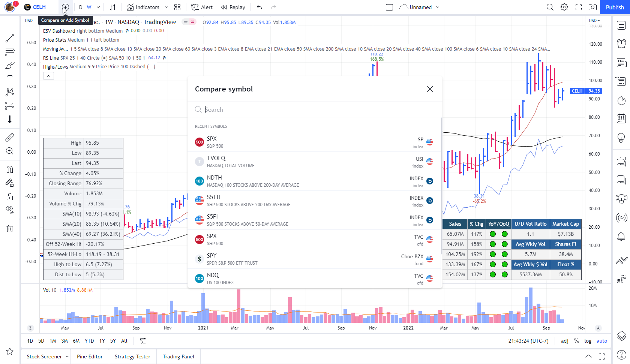Open the Indicators dialog

click(143, 7)
